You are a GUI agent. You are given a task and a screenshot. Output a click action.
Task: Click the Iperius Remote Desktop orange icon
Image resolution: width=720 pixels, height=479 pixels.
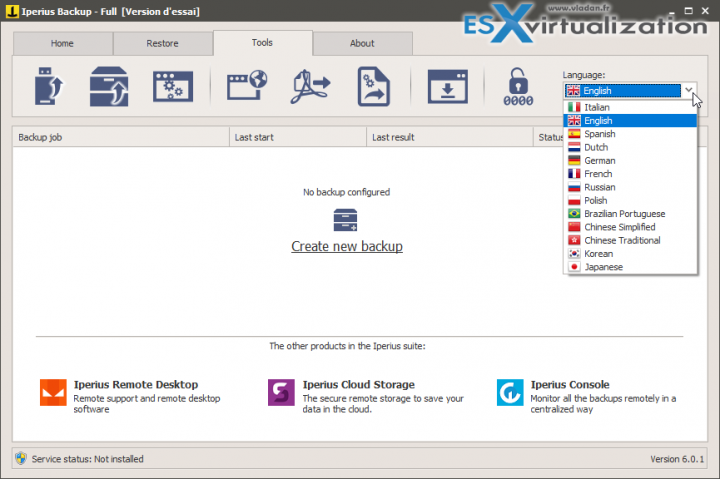click(x=53, y=392)
